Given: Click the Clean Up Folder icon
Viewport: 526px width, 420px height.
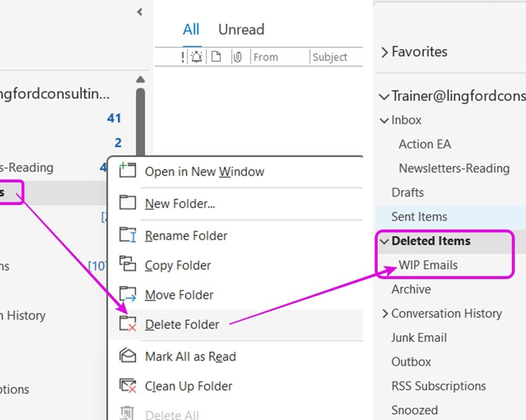Looking at the screenshot, I should [127, 386].
